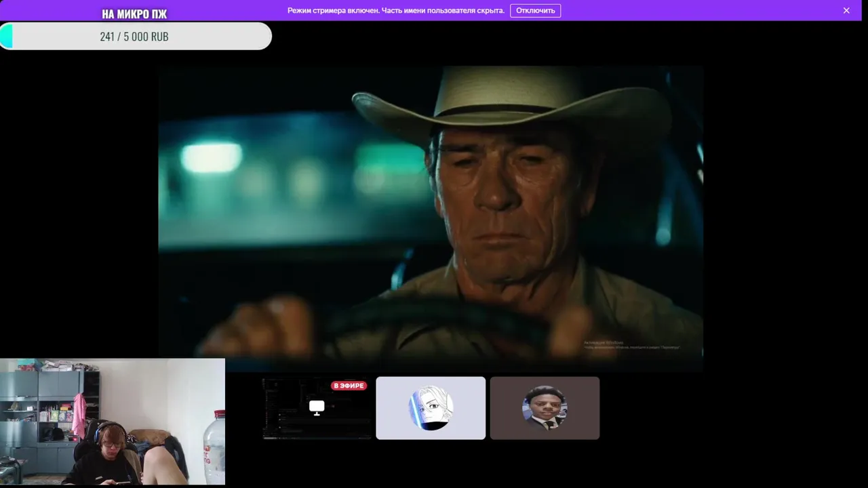Click the webcam overlay of the streamer
Image resolution: width=868 pixels, height=488 pixels.
pos(113,422)
